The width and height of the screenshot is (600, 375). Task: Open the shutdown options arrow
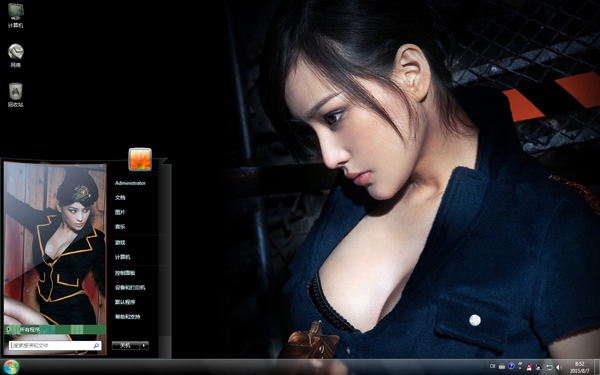pos(144,346)
